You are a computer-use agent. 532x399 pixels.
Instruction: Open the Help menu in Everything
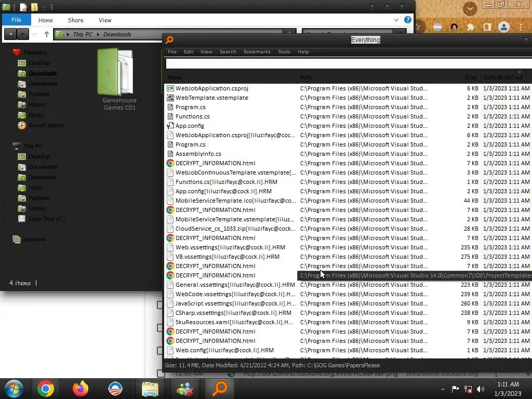[303, 52]
